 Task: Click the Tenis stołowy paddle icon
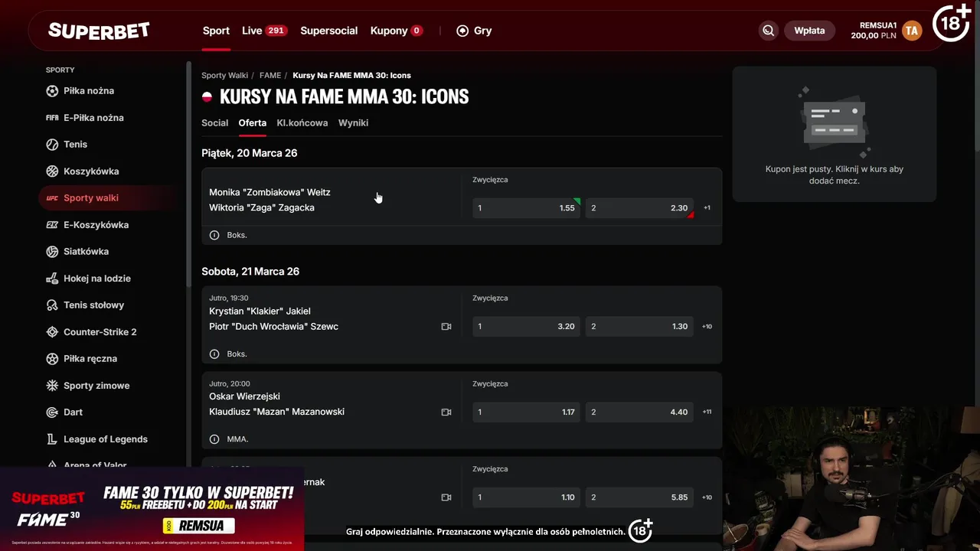(52, 305)
